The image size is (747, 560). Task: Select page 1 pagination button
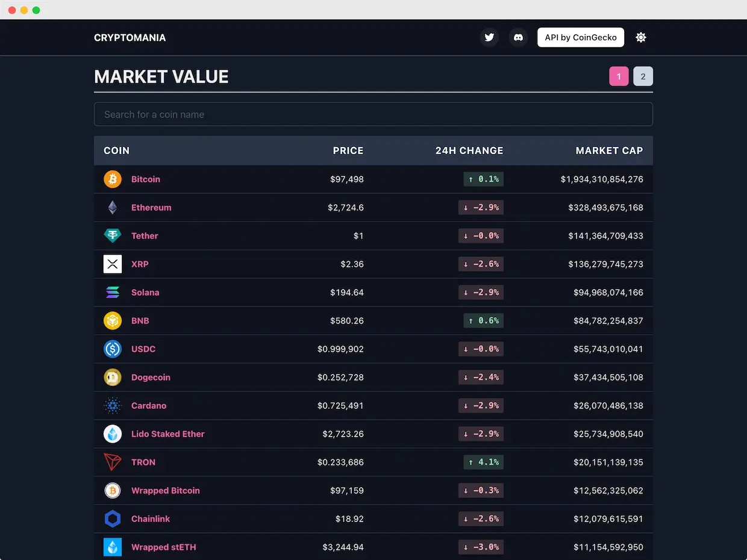pyautogui.click(x=619, y=76)
